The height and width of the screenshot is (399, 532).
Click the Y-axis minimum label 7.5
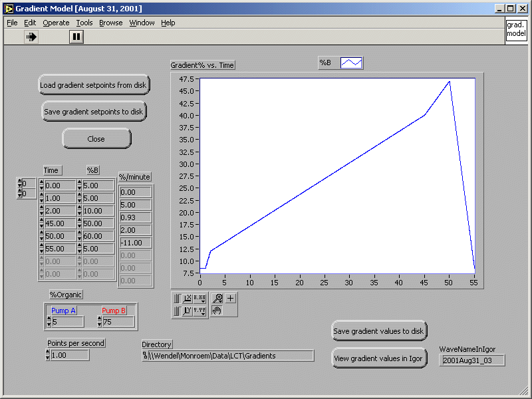coord(189,273)
